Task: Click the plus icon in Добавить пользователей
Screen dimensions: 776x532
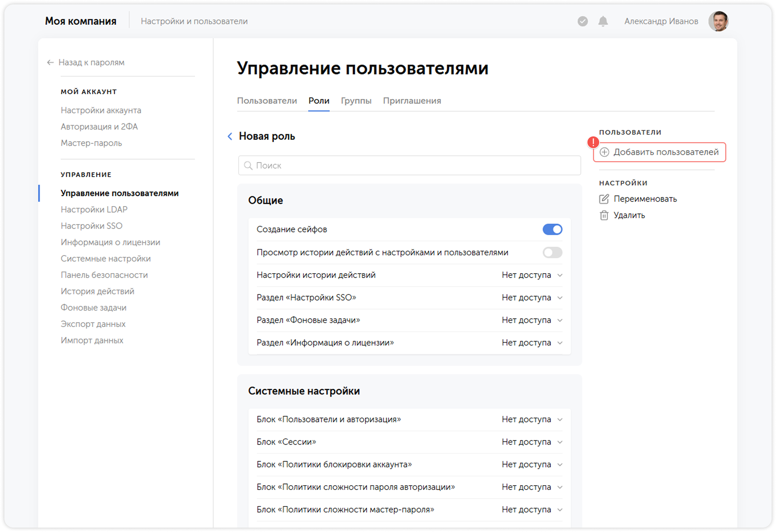Action: [605, 152]
